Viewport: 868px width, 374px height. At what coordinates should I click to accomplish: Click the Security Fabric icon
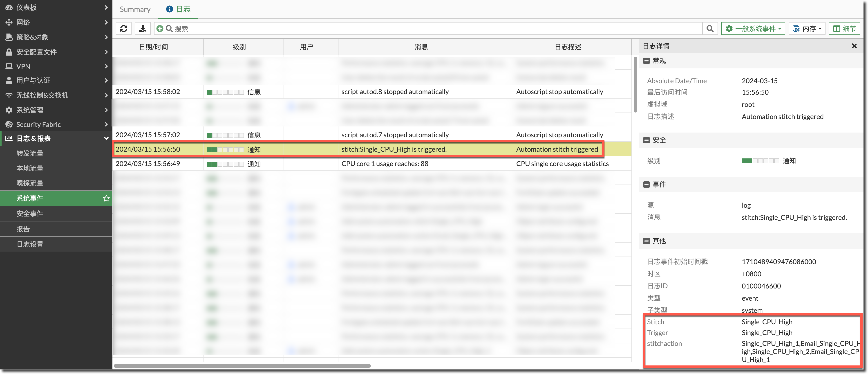(9, 124)
